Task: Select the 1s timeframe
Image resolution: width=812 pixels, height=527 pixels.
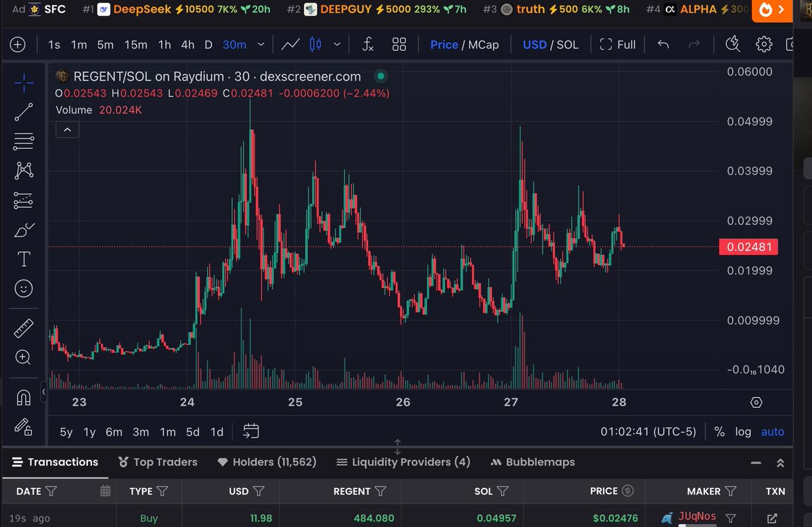Action: 54,45
